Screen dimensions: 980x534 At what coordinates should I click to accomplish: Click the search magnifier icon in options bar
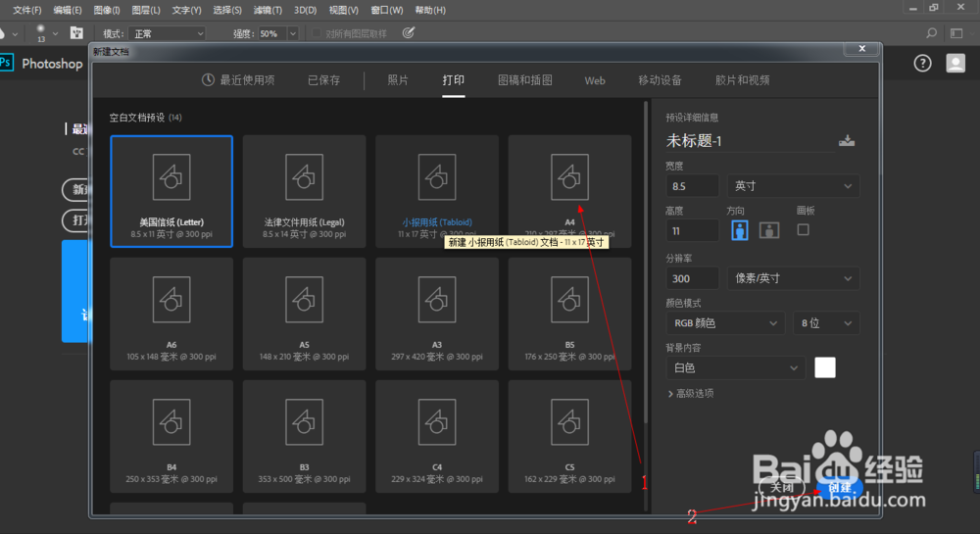tap(931, 33)
